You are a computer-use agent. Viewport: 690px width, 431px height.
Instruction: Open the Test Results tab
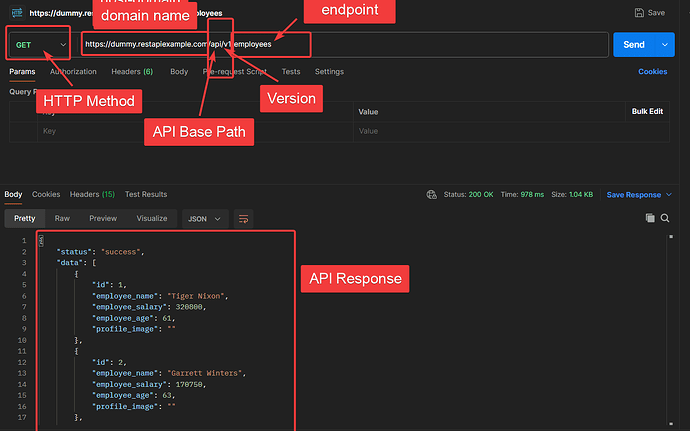click(x=145, y=194)
